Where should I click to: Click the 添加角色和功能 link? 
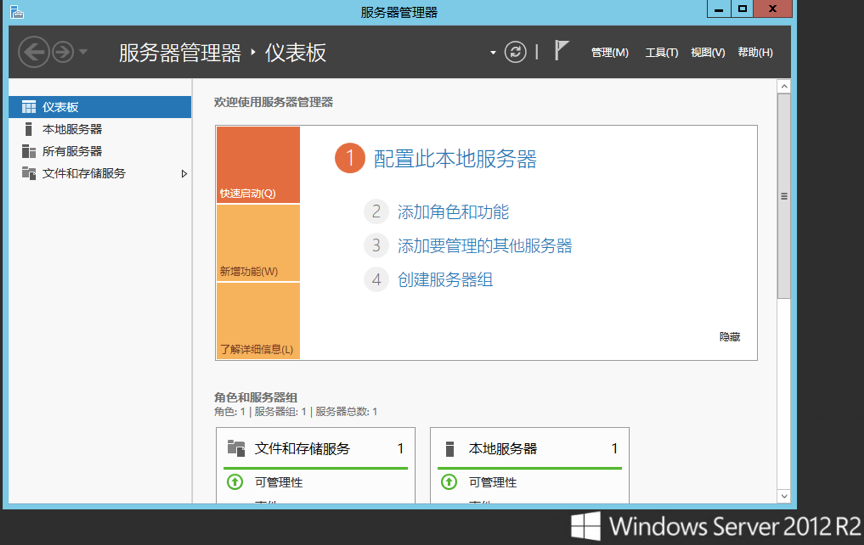point(453,212)
